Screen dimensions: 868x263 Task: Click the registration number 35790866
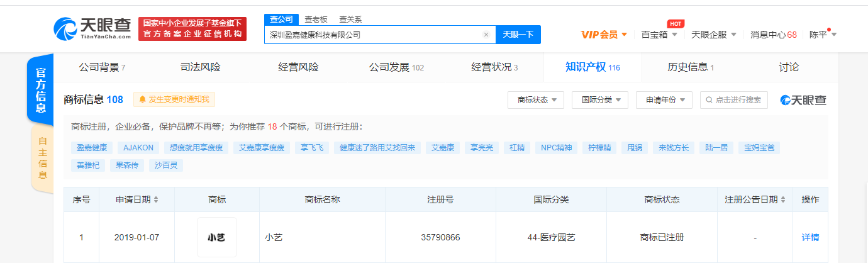click(x=440, y=238)
